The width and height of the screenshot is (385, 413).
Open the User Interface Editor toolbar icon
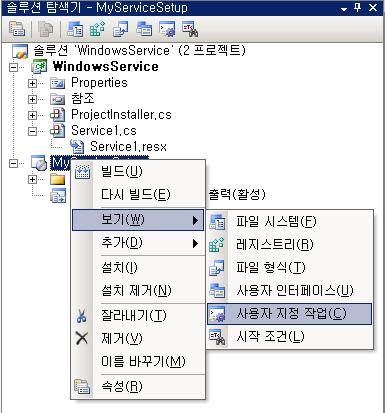click(144, 29)
